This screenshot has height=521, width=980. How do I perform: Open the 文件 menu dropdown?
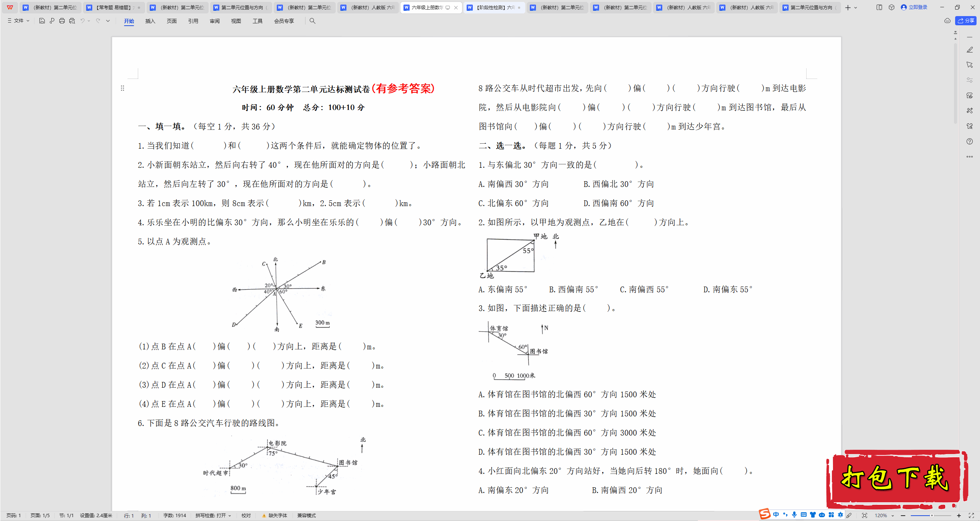pyautogui.click(x=18, y=21)
